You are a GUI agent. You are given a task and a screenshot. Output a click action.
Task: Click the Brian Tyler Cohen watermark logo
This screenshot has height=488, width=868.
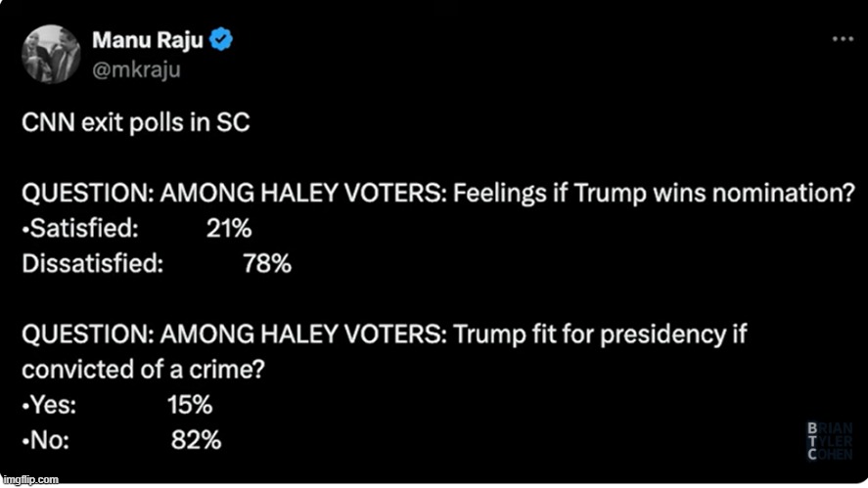(x=829, y=441)
